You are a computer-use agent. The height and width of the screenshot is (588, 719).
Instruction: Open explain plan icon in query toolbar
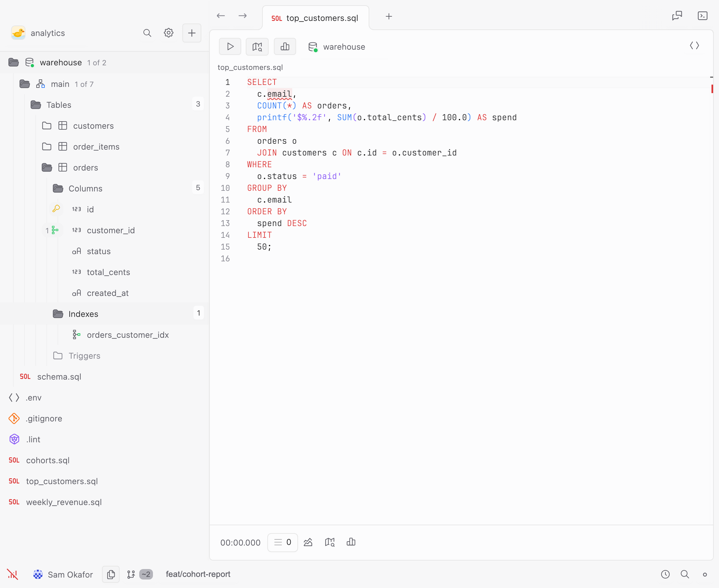[257, 46]
